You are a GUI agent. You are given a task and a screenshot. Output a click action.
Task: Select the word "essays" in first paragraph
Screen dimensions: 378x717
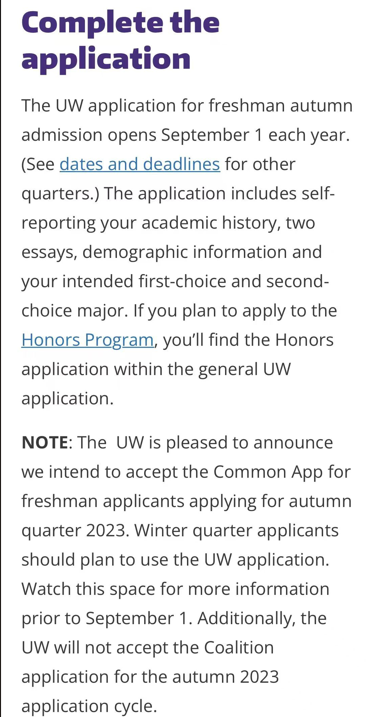(x=49, y=252)
